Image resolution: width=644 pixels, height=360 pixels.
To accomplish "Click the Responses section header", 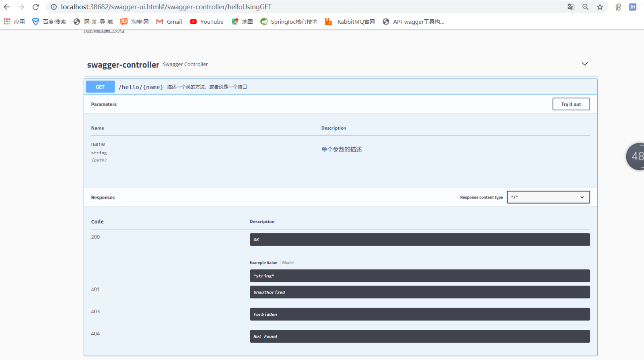I will (x=103, y=198).
